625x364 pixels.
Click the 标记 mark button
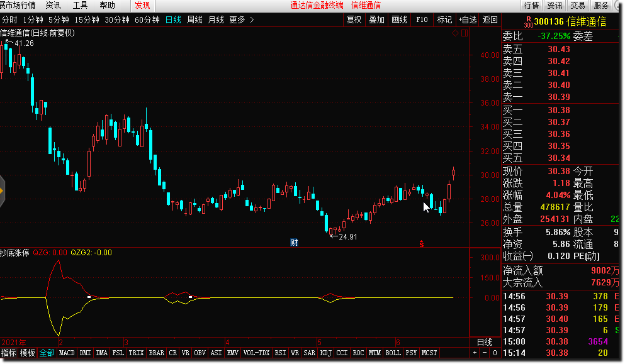click(444, 19)
